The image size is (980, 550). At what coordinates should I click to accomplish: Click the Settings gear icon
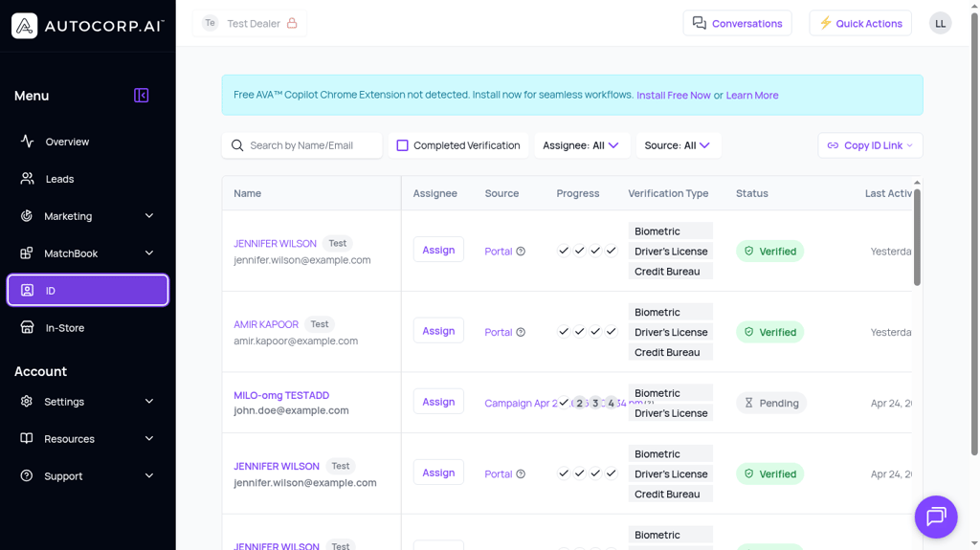pos(26,401)
